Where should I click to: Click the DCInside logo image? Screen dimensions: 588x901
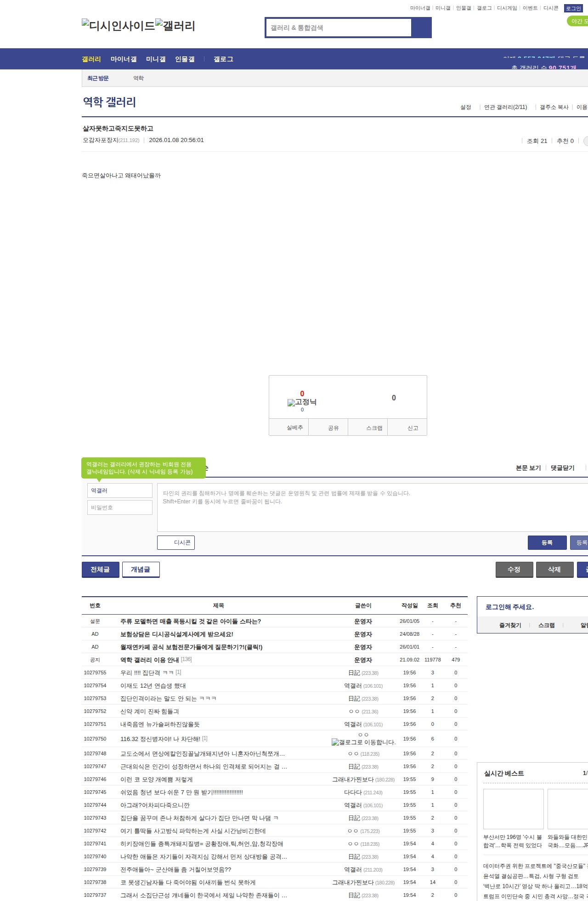click(118, 26)
